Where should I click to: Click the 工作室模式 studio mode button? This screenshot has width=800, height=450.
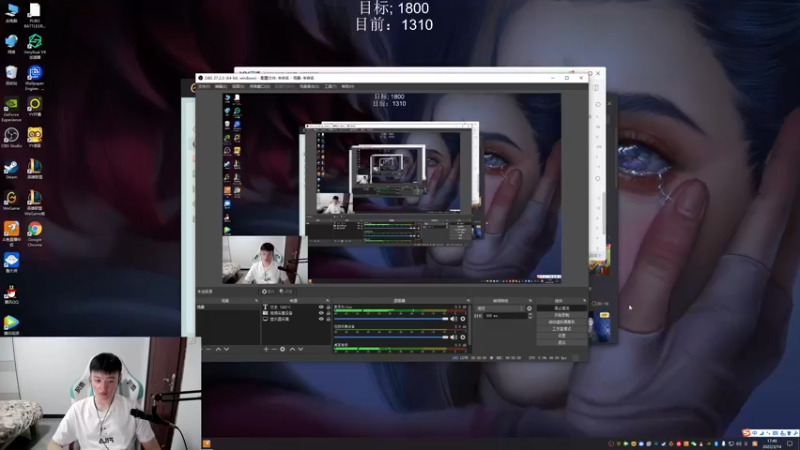coord(562,329)
